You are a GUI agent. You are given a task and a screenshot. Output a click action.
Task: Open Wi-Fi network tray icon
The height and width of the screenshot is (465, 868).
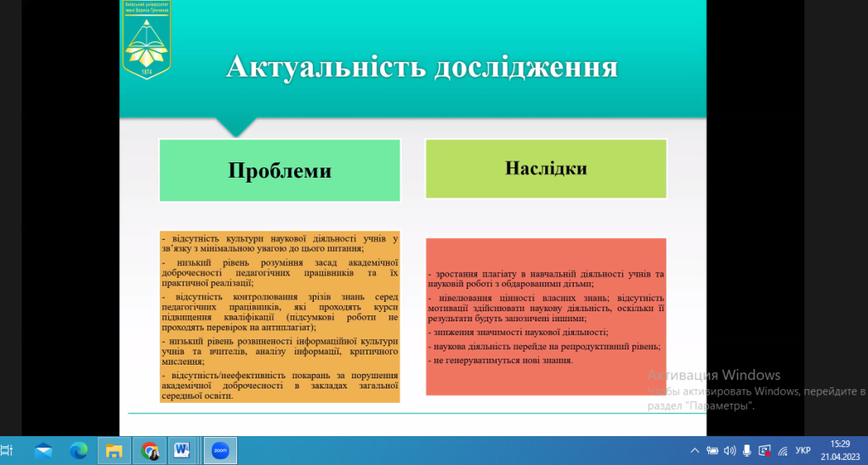pos(783,451)
